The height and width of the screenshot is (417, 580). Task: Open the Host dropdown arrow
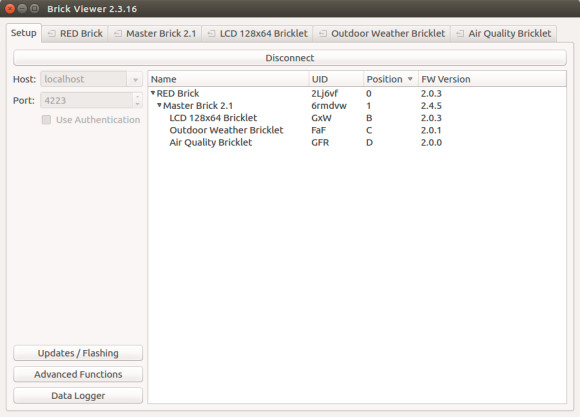click(x=135, y=79)
